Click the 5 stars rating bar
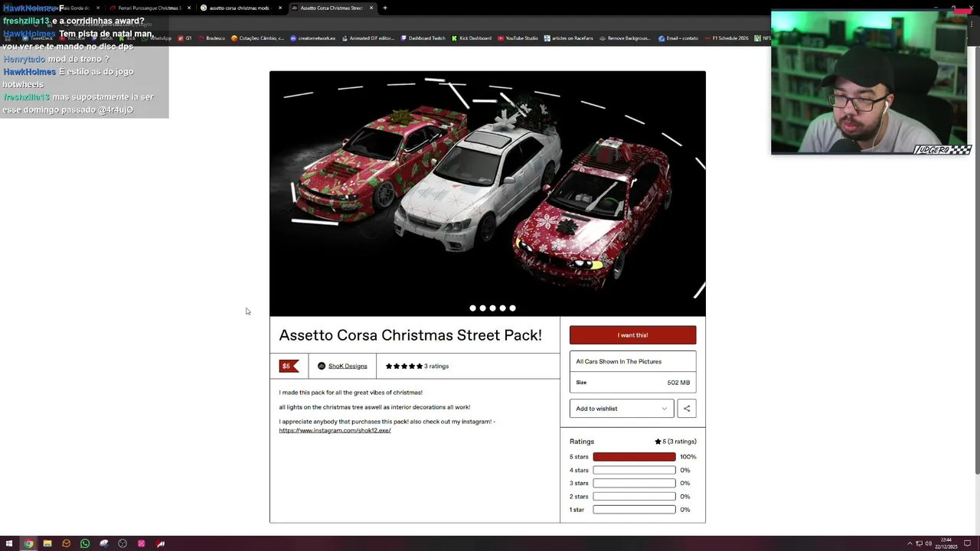The width and height of the screenshot is (980, 551). click(634, 457)
